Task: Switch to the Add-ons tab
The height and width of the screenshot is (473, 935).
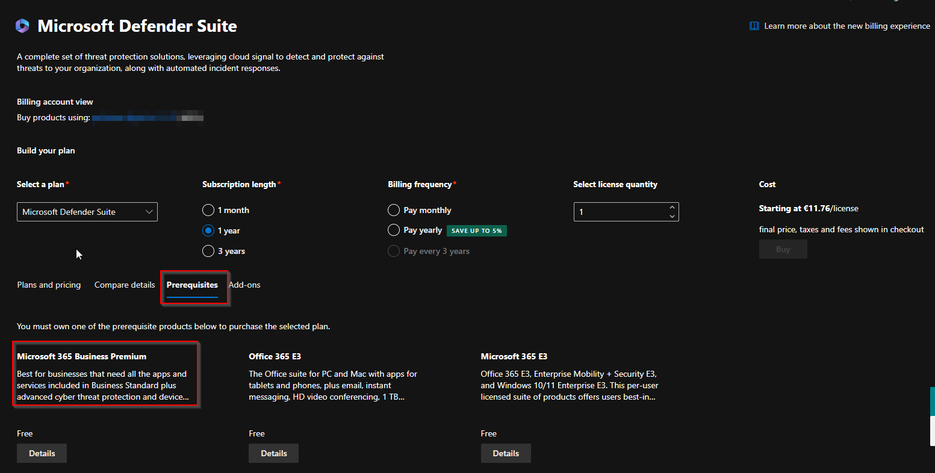Action: tap(244, 285)
